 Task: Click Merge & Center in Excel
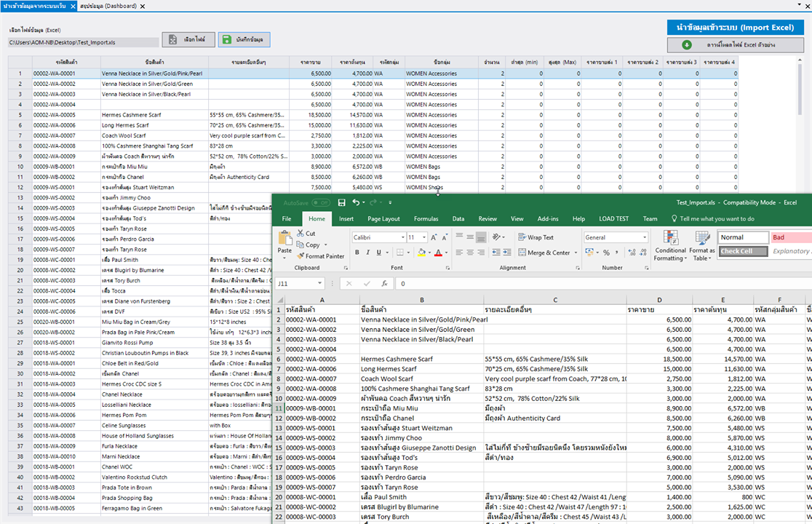point(544,253)
